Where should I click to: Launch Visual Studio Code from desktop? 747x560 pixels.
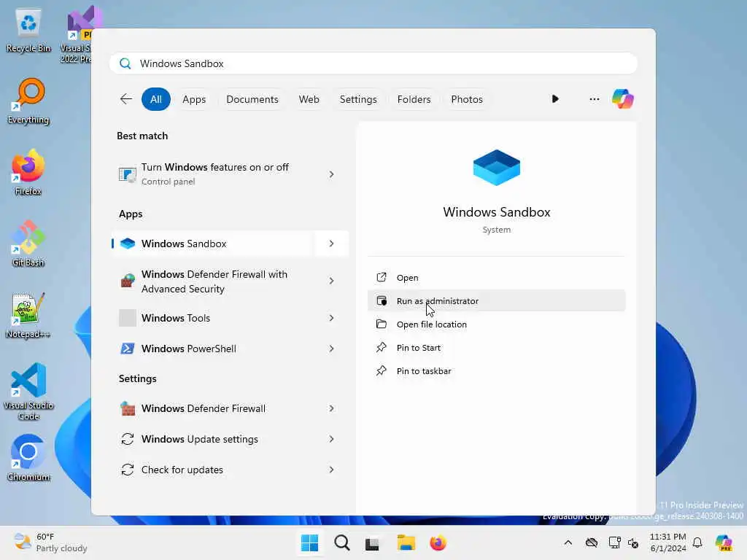point(28,392)
